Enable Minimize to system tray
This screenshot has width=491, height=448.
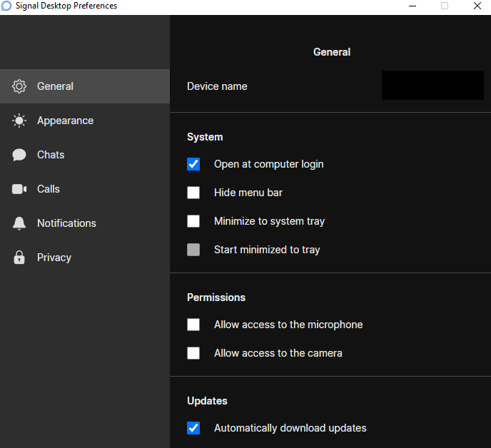[x=193, y=221]
